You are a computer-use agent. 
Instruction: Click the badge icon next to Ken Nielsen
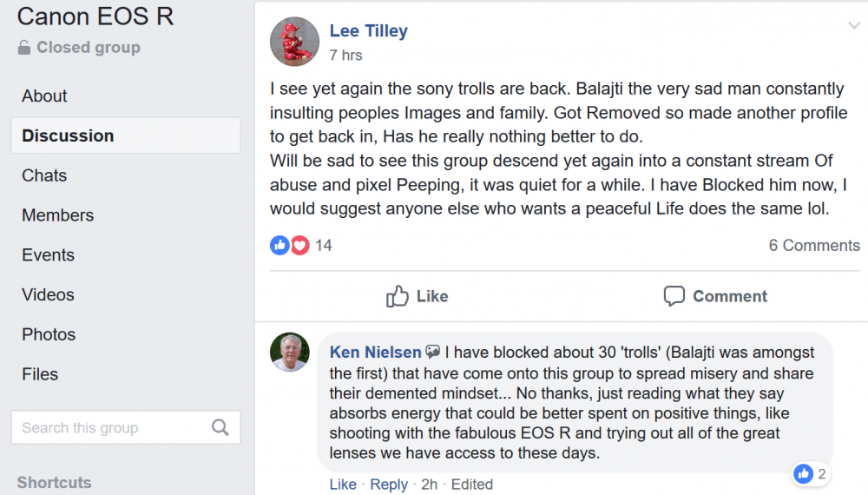pyautogui.click(x=432, y=352)
